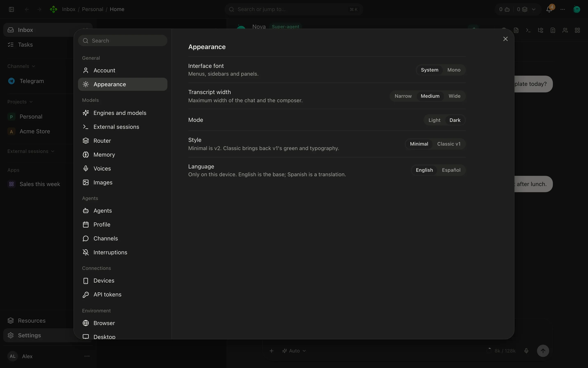
Task: Click the Personal breadcrumb
Action: (x=92, y=9)
